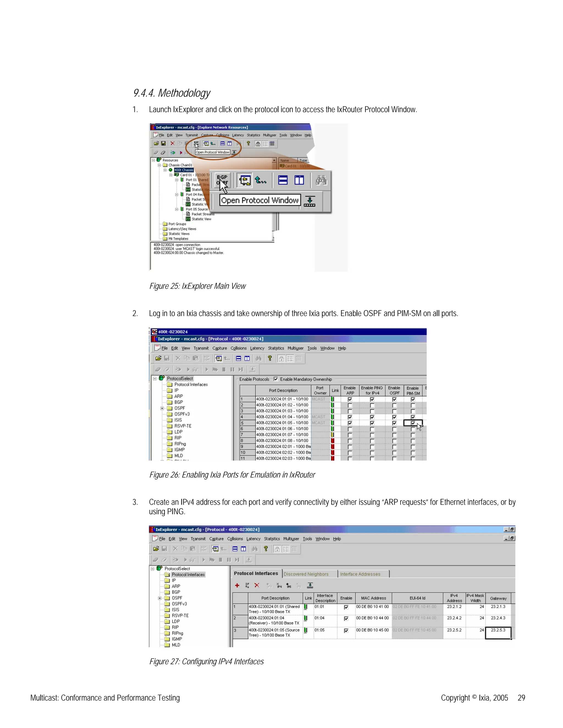Image resolution: width=563 pixels, height=728 pixels.
Task: Click Open folder icon in Figure 27 main toolbar
Action: click(156, 549)
